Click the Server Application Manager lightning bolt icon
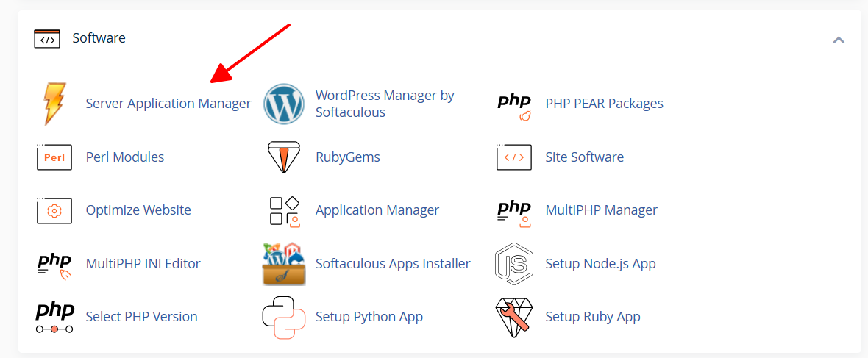868x358 pixels. 54,104
